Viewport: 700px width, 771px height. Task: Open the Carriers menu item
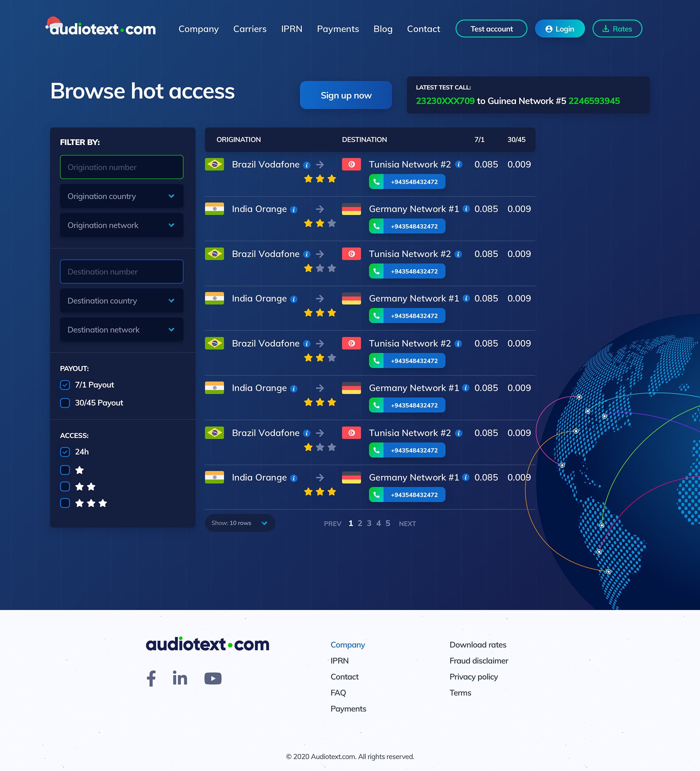click(250, 29)
